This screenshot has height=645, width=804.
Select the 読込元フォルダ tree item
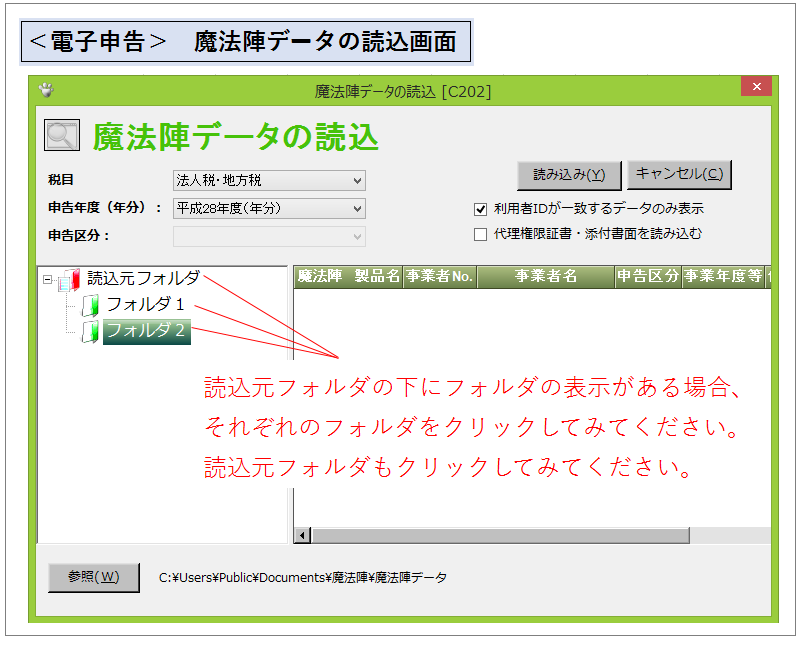pyautogui.click(x=144, y=278)
